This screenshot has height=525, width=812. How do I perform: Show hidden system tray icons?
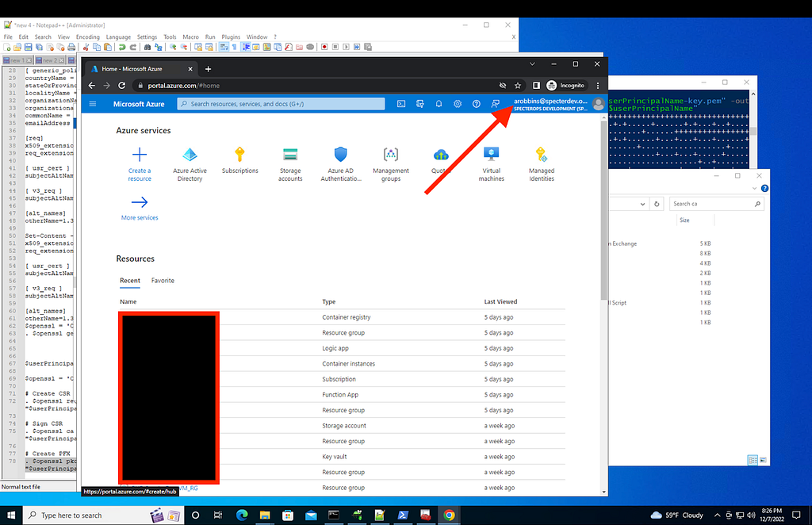(x=717, y=515)
